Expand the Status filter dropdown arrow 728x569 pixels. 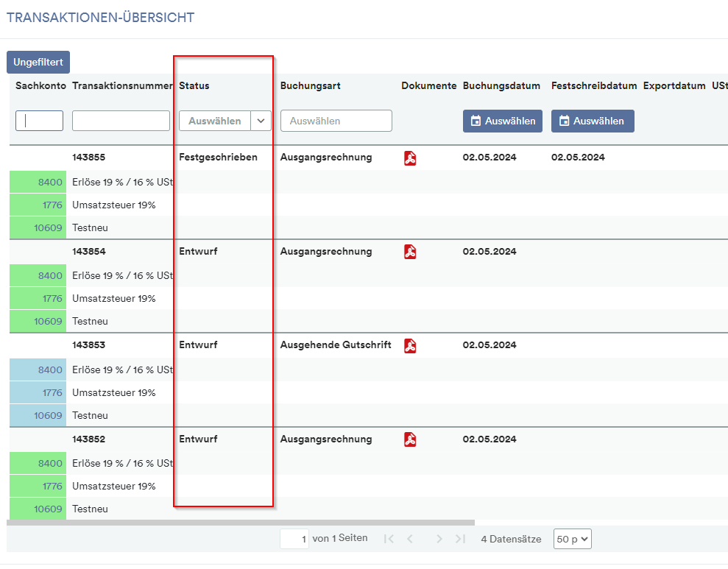[261, 121]
